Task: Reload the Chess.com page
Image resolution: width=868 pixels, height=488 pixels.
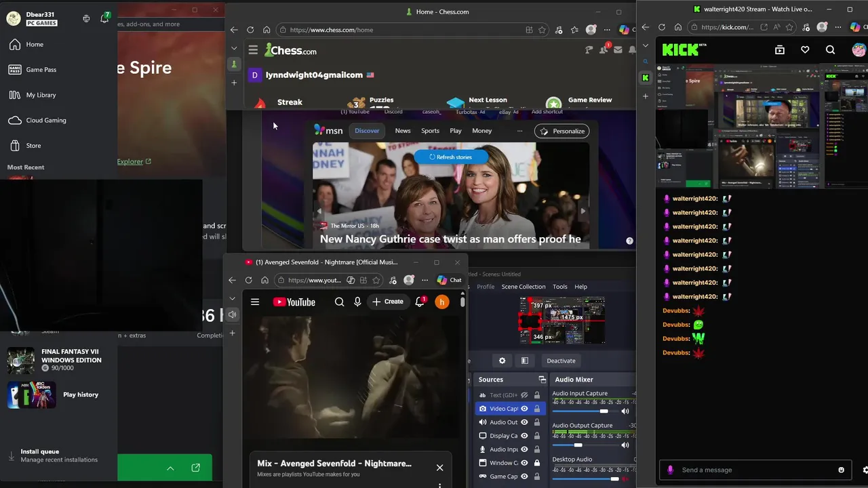Action: pos(250,30)
